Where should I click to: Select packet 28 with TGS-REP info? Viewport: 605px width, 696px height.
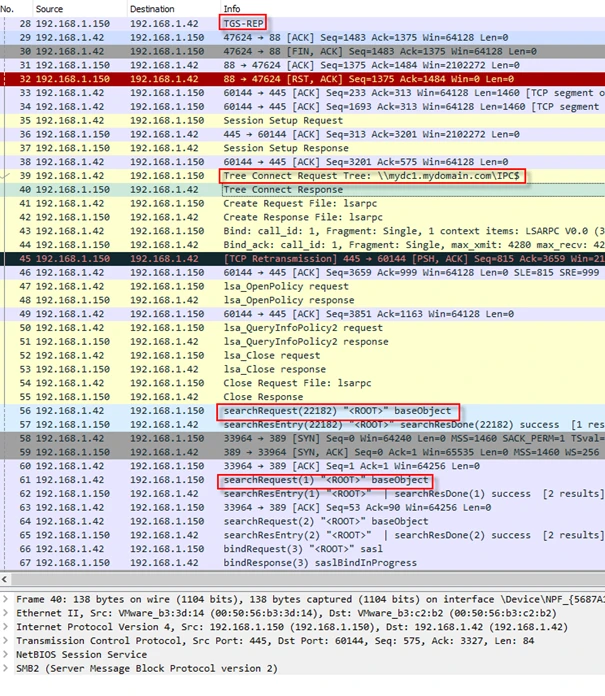coord(300,22)
